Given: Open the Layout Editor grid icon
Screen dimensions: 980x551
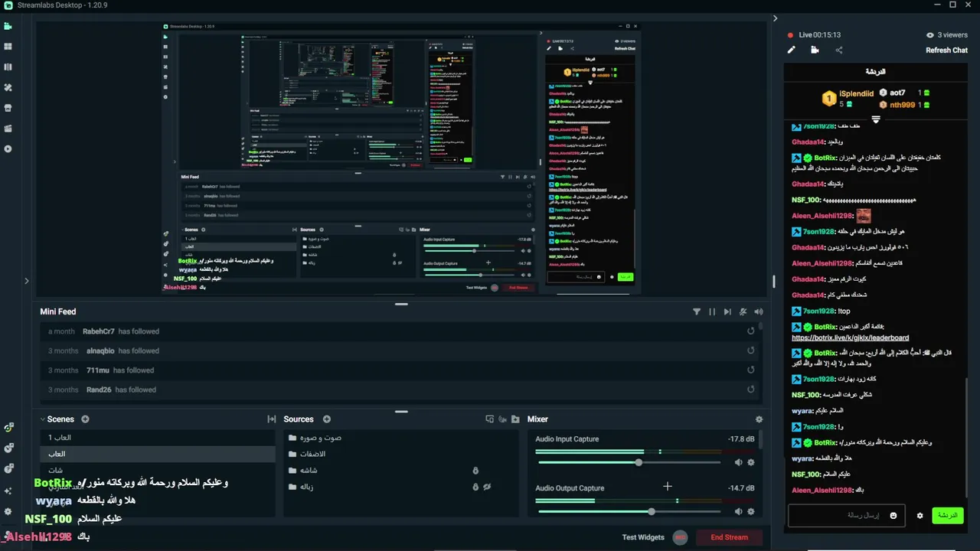Looking at the screenshot, I should tap(8, 47).
